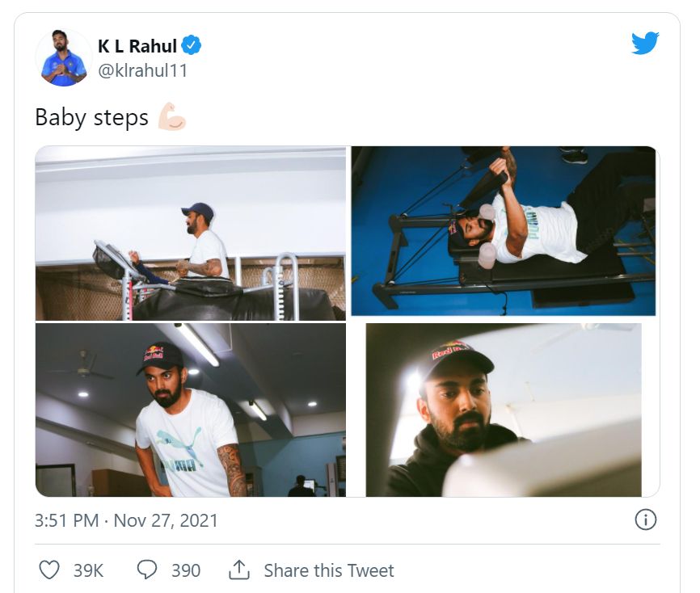Viewport: 700px width, 593px height.
Task: Click the 390 reply count
Action: pyautogui.click(x=182, y=570)
